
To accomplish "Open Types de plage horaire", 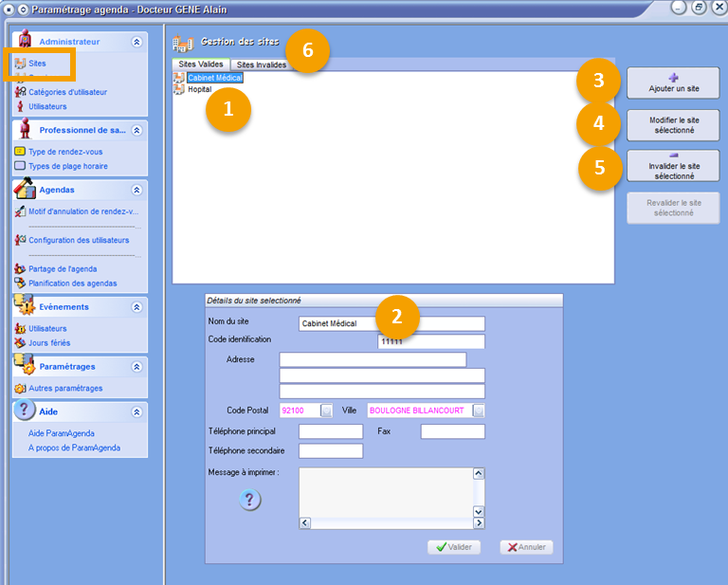I will click(x=67, y=166).
